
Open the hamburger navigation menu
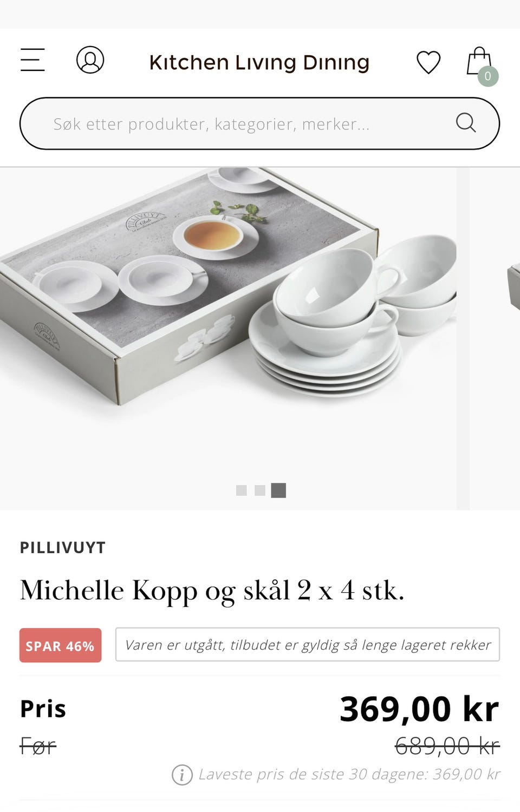32,60
